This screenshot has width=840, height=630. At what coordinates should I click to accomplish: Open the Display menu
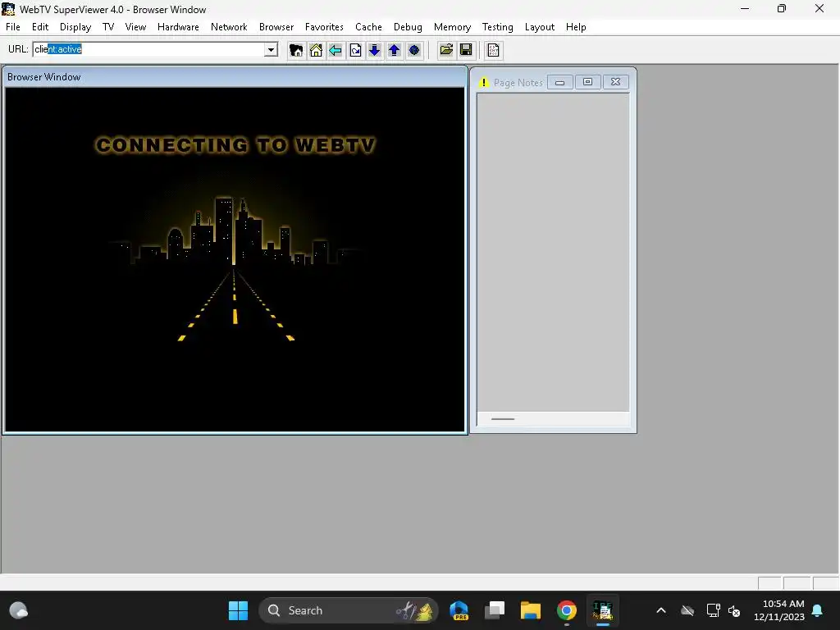tap(75, 27)
